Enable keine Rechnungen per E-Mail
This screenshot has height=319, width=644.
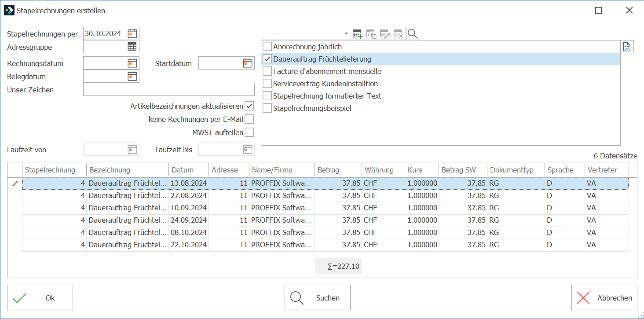point(249,119)
